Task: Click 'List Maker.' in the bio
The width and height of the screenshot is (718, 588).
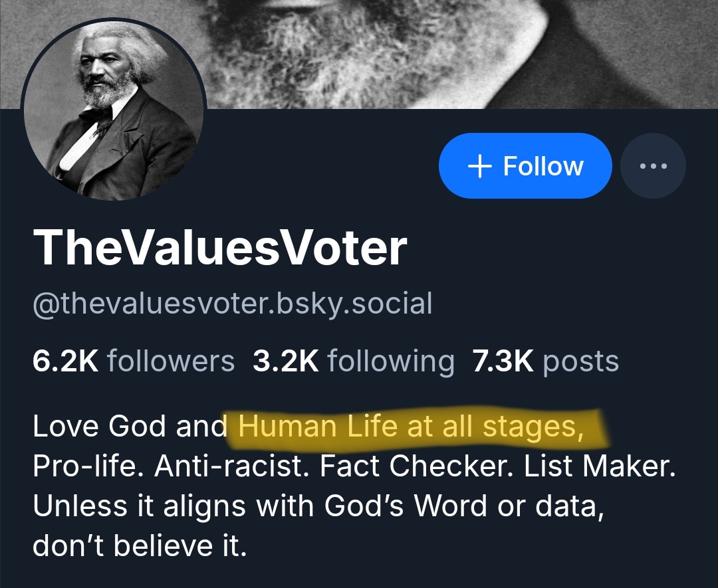Action: point(600,467)
